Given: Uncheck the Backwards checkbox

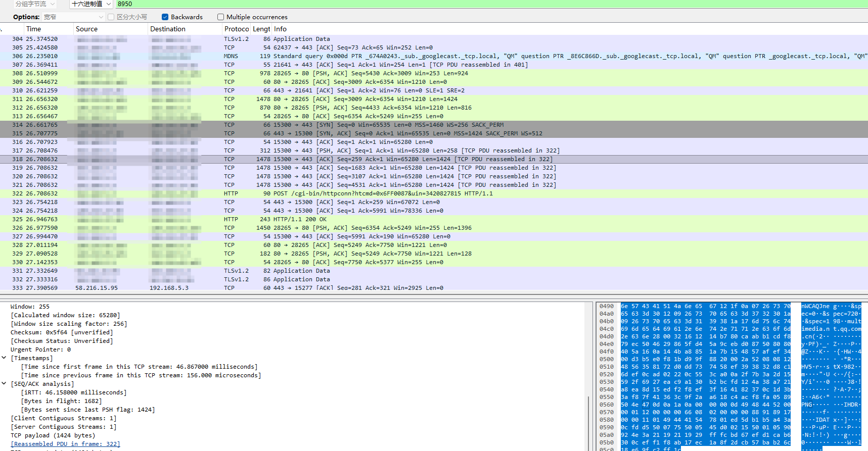Looking at the screenshot, I should pos(165,17).
